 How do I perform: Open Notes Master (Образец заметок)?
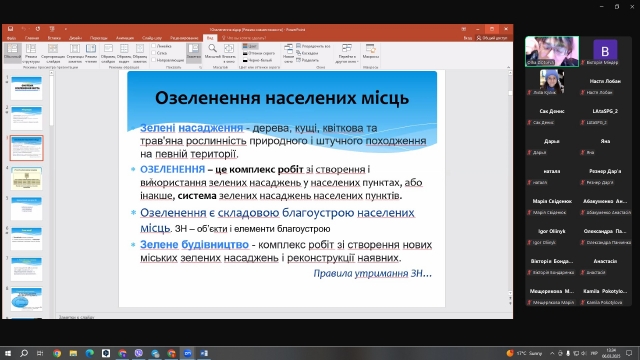[x=140, y=53]
